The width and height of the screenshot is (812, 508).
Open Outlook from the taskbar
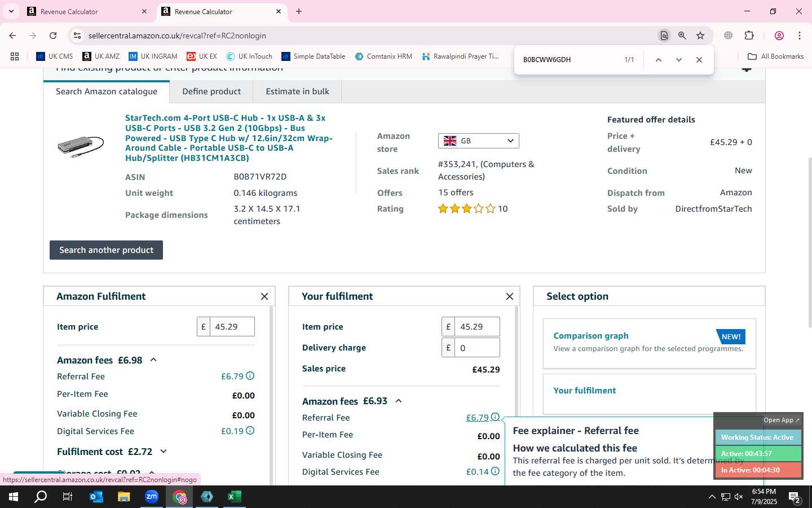tap(96, 497)
